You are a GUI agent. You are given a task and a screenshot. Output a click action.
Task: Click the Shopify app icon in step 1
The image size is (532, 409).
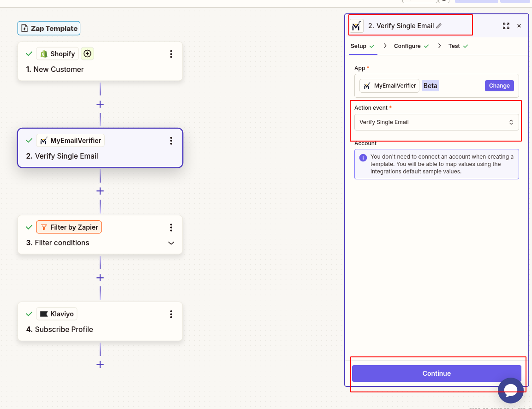click(45, 53)
